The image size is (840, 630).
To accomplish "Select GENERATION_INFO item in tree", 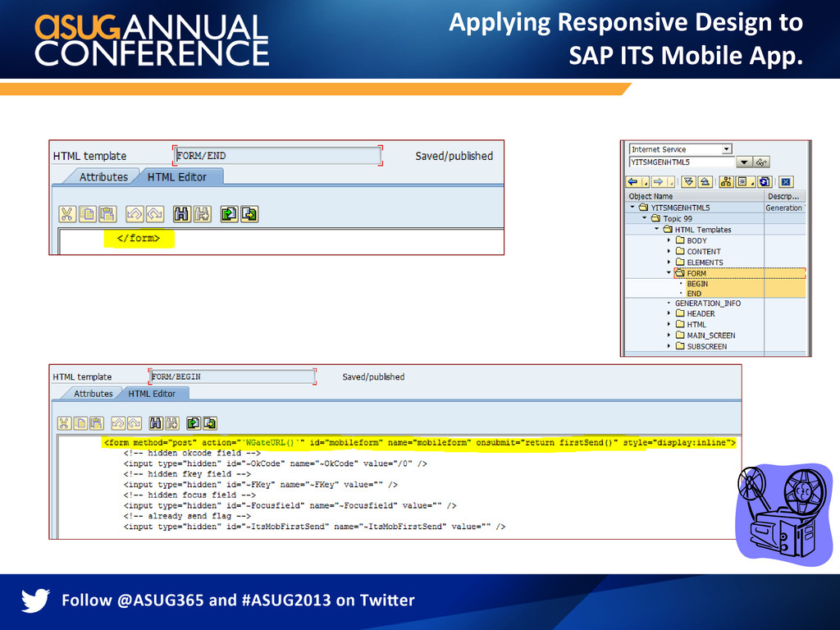I will [x=708, y=304].
